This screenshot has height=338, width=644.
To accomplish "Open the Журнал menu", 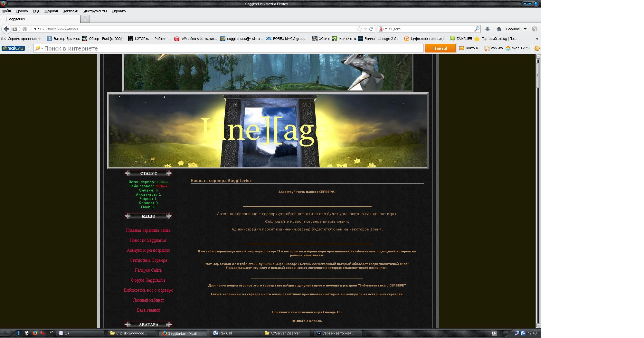I will pos(51,11).
